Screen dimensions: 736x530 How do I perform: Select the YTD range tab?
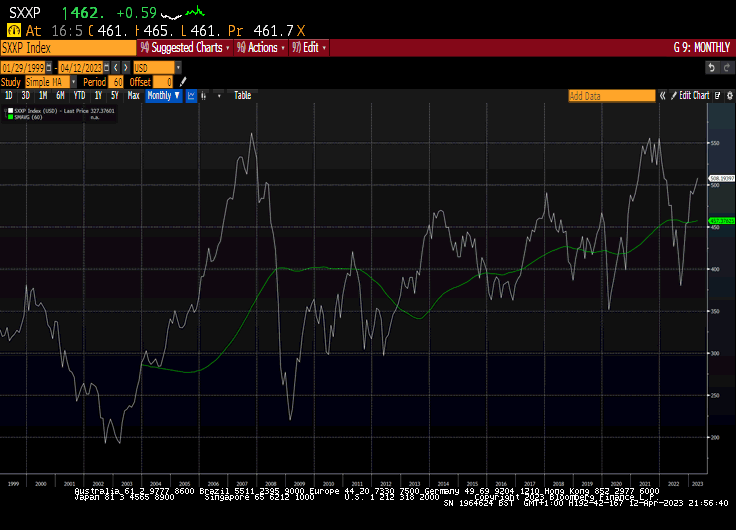click(x=79, y=96)
